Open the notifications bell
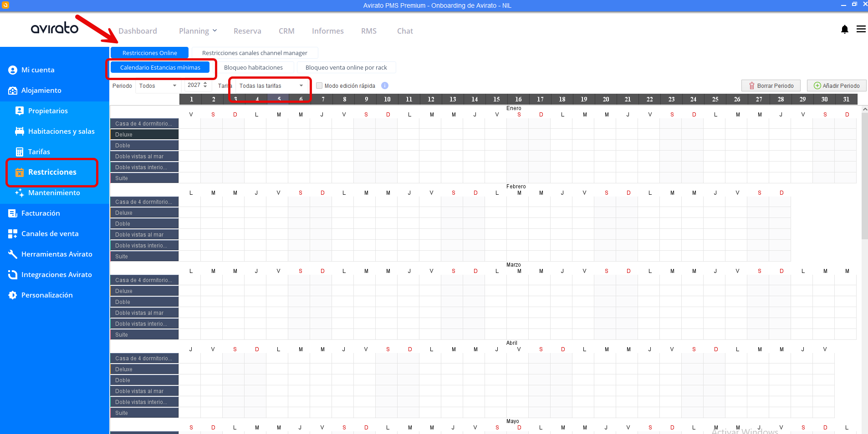Screen dimensions: 868x434 point(844,30)
